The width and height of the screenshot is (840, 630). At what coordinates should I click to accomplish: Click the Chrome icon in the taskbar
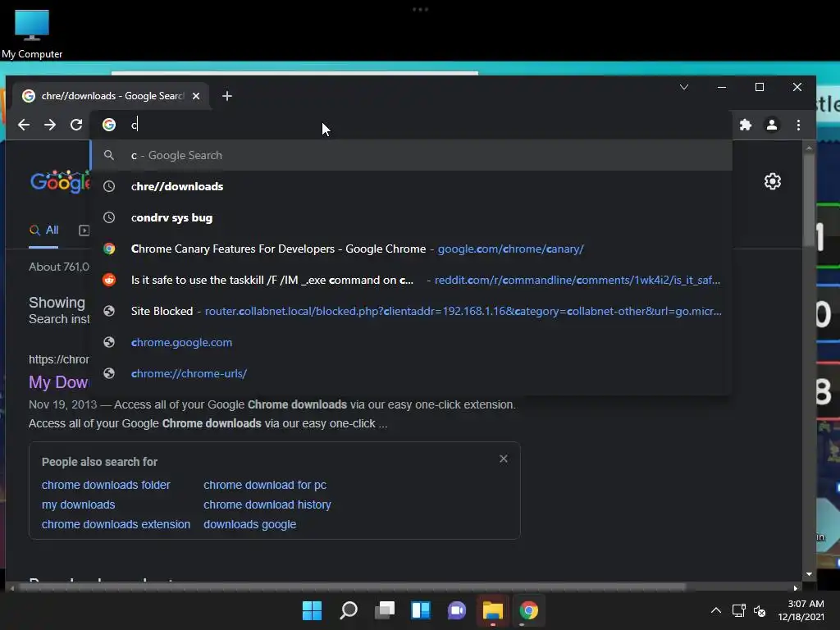[529, 610]
